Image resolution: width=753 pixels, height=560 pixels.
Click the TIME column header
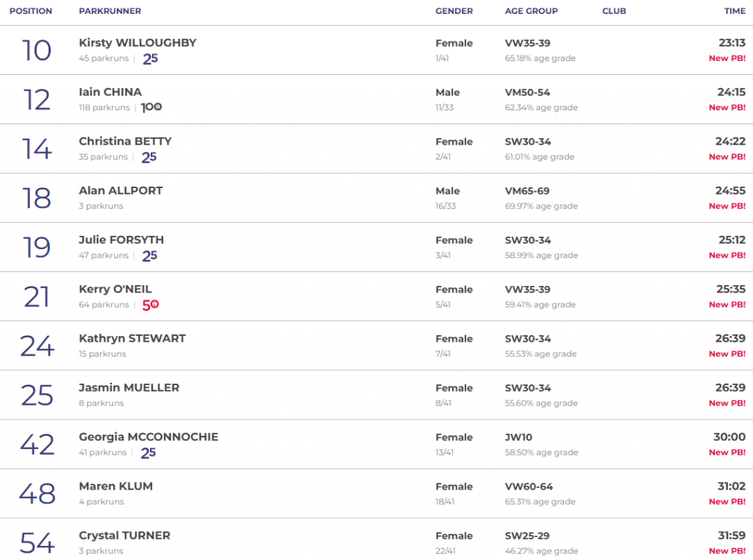click(734, 11)
